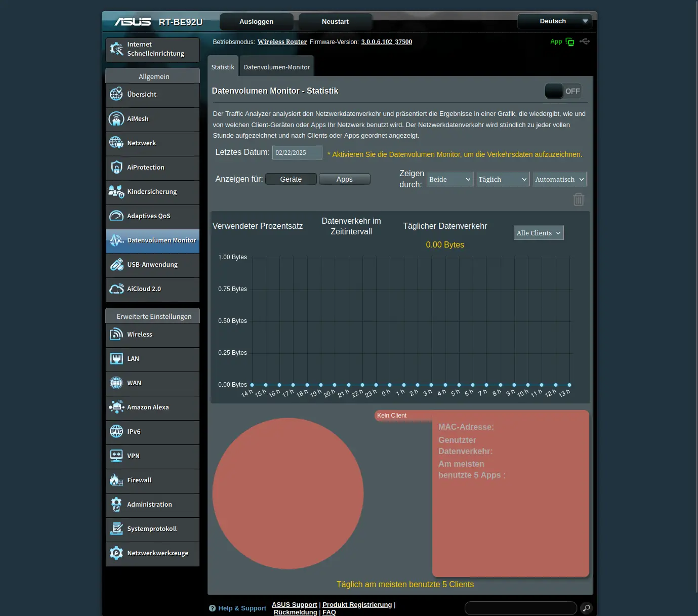Select the Geräte display option
The width and height of the screenshot is (698, 616).
pyautogui.click(x=291, y=179)
